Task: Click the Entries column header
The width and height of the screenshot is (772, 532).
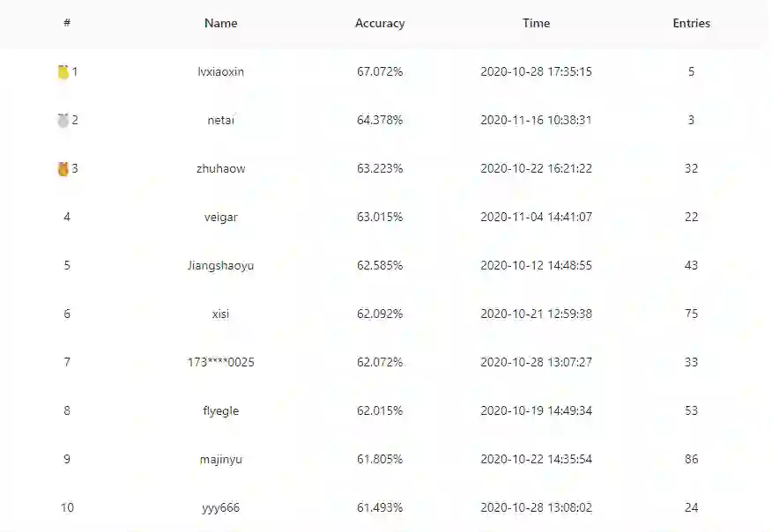Action: tap(691, 24)
